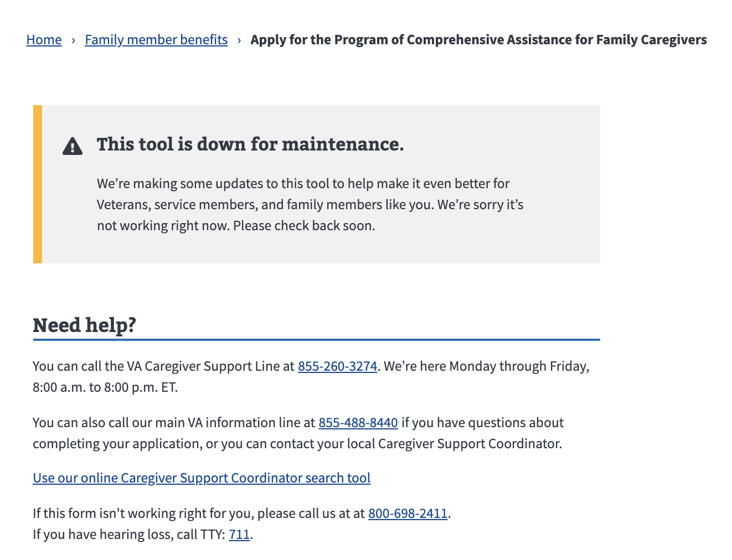Screen dimensions: 732x560
Task: Select the Home breadcrumb link
Action: 44,39
